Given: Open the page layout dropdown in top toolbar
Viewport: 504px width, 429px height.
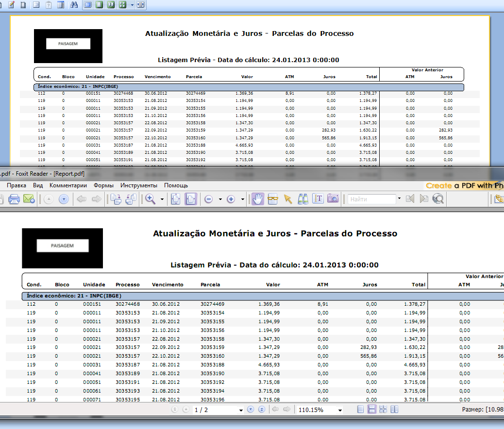Looking at the screenshot, I should point(132,5).
